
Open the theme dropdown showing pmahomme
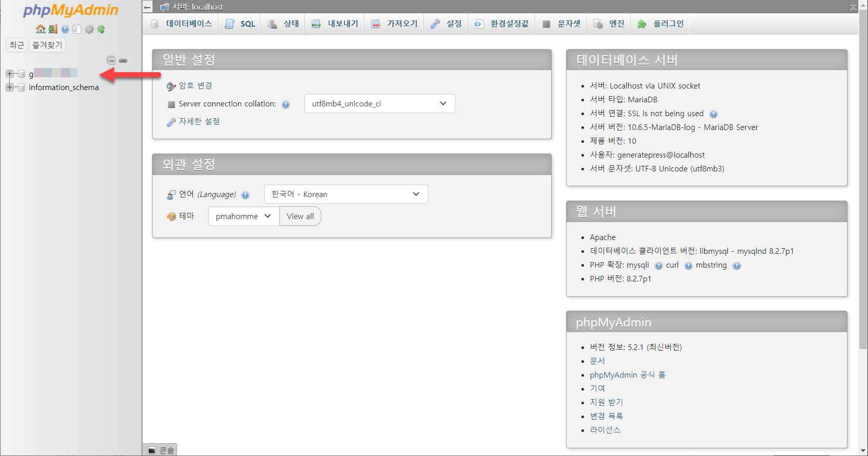244,216
